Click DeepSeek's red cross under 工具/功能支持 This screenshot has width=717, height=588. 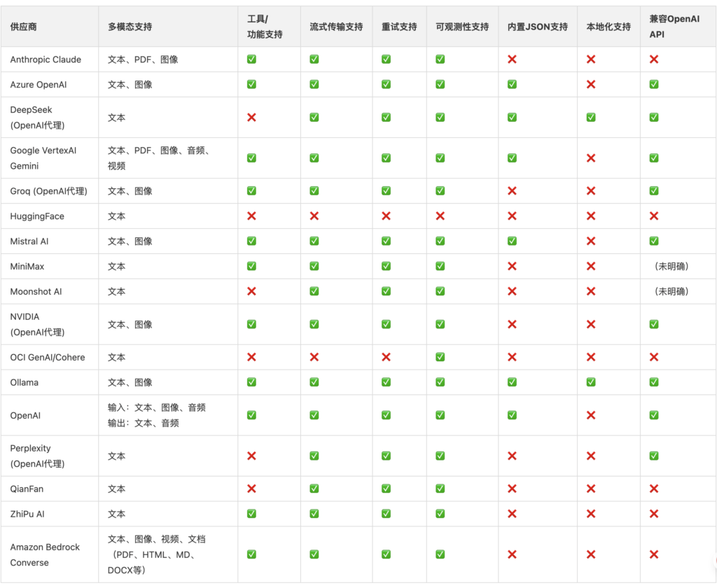coord(251,118)
